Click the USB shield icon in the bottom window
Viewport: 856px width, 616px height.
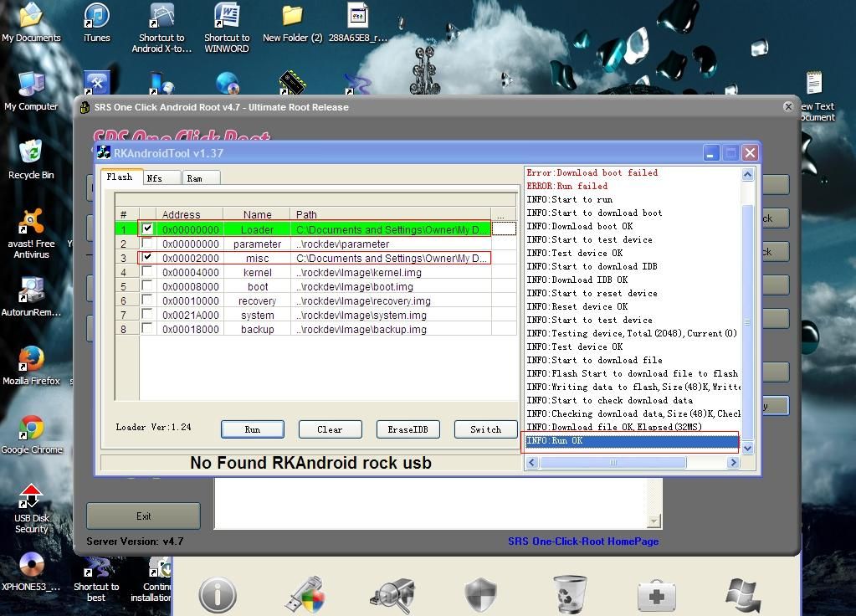click(x=305, y=595)
